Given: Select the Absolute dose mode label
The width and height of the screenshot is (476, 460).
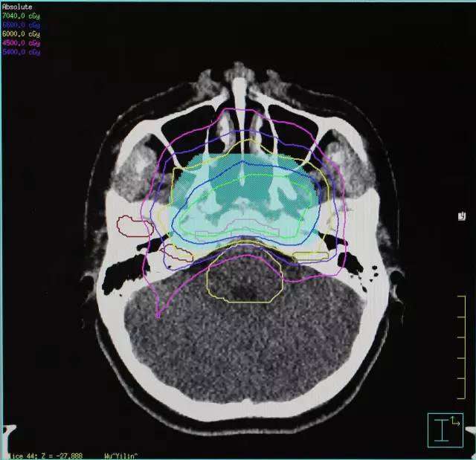Looking at the screenshot, I should (17, 7).
